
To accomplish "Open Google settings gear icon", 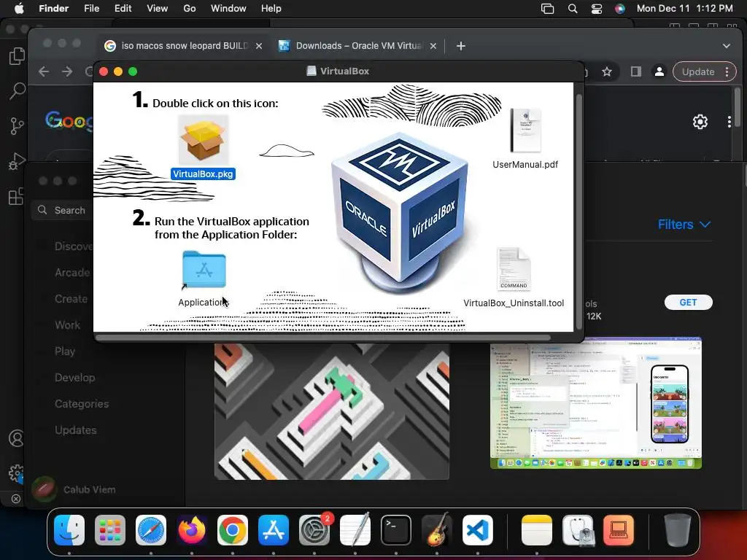I will click(700, 122).
